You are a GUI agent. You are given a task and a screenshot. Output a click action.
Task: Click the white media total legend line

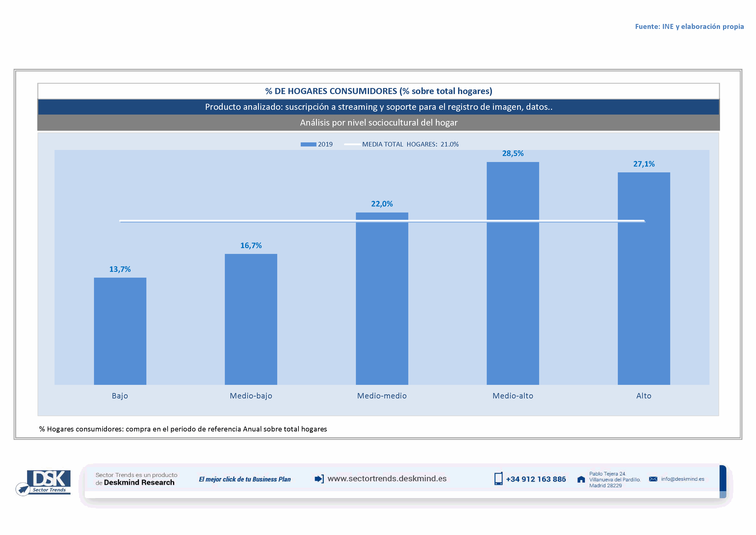[x=352, y=144]
